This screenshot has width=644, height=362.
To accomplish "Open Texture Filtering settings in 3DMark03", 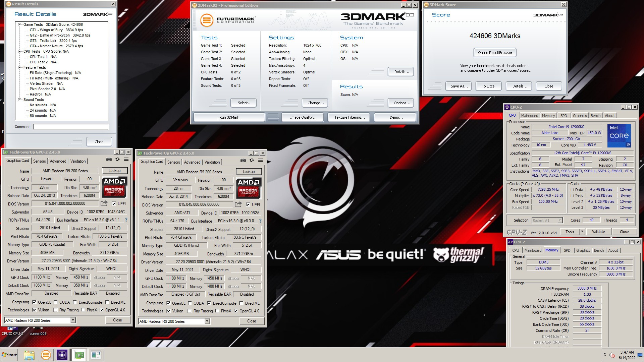I will pyautogui.click(x=349, y=117).
